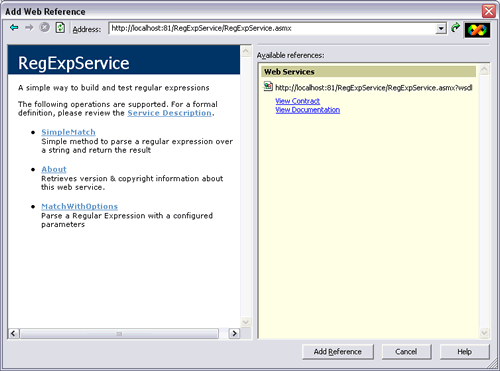Click the colorful logo in toolbar
500x371 pixels.
coord(477,30)
